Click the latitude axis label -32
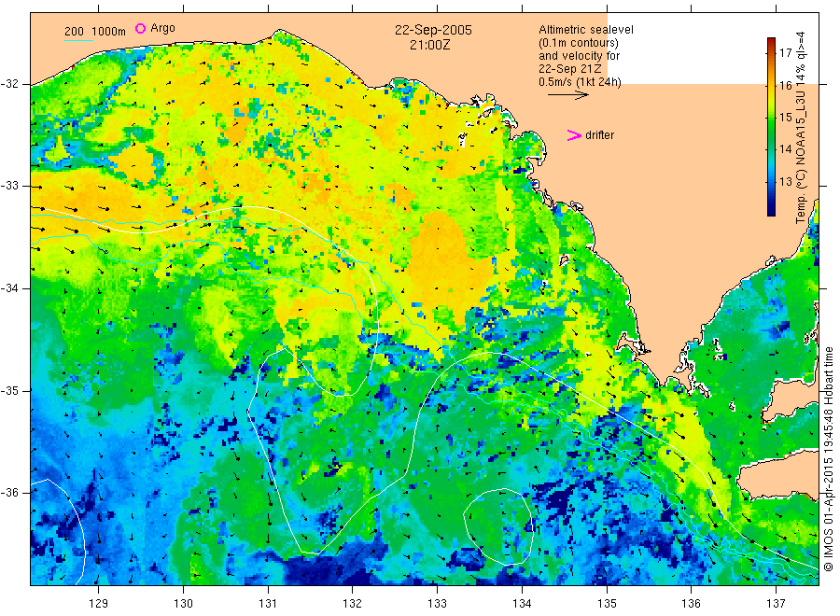 [x=9, y=84]
